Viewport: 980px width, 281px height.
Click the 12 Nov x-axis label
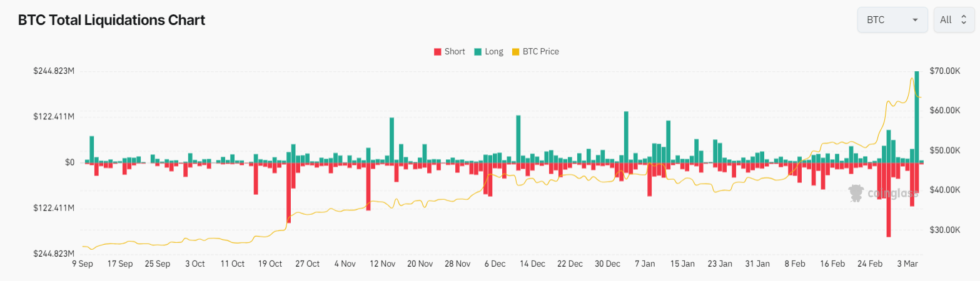(x=383, y=264)
